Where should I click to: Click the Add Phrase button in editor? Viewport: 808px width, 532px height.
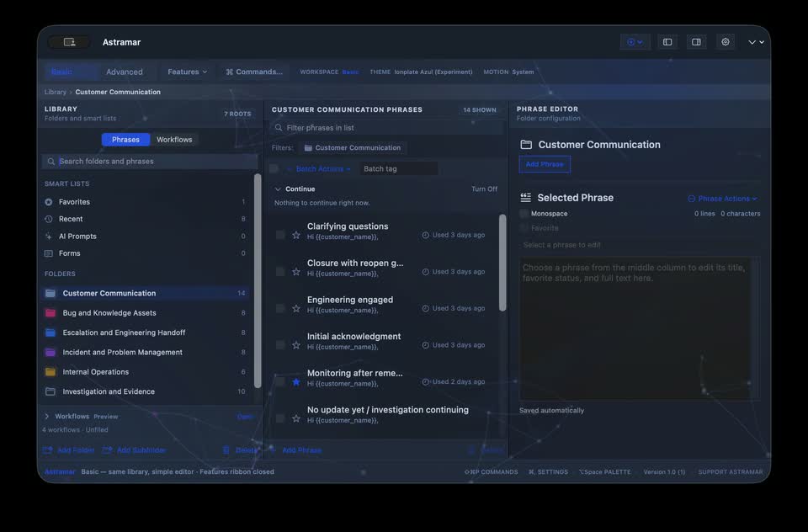[545, 164]
